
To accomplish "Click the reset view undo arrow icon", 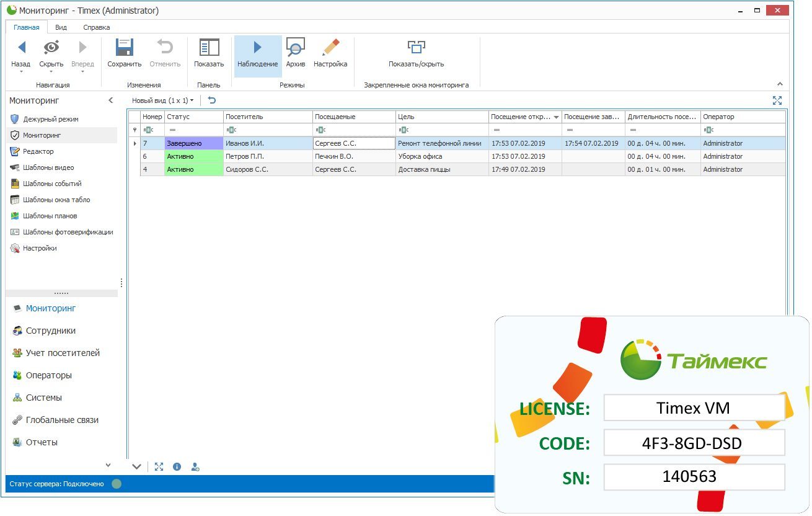I will 212,100.
